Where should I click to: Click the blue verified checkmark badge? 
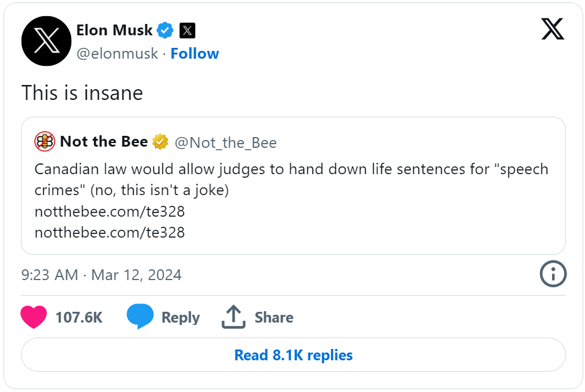coord(165,31)
